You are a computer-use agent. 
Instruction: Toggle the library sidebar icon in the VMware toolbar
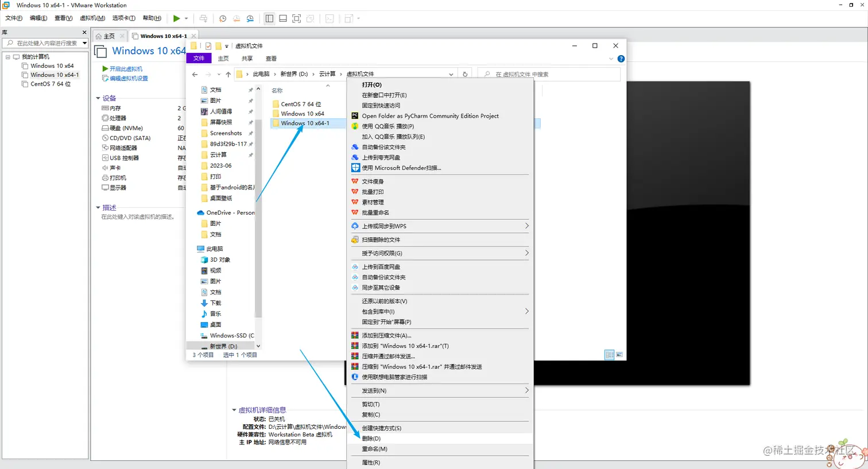pos(269,18)
